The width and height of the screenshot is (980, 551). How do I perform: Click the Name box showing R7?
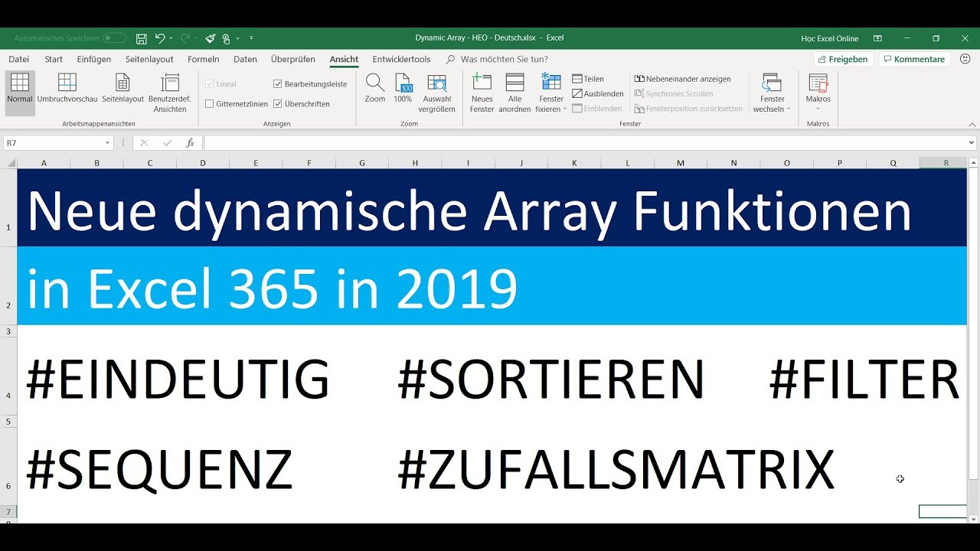point(54,142)
